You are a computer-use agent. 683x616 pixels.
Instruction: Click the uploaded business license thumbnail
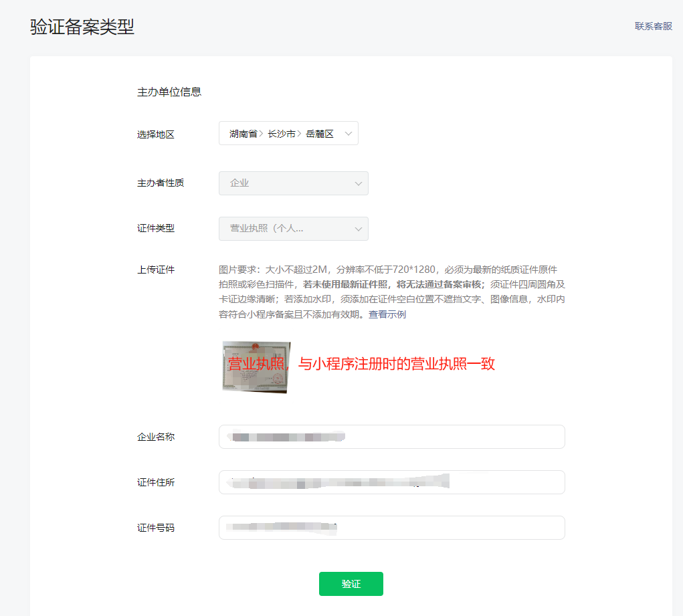(x=256, y=366)
